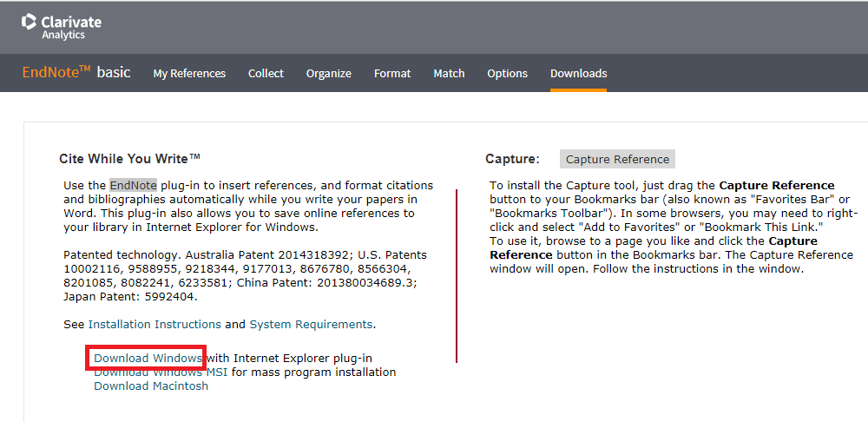868x422 pixels.
Task: Go to the Organize tab
Action: coord(329,73)
